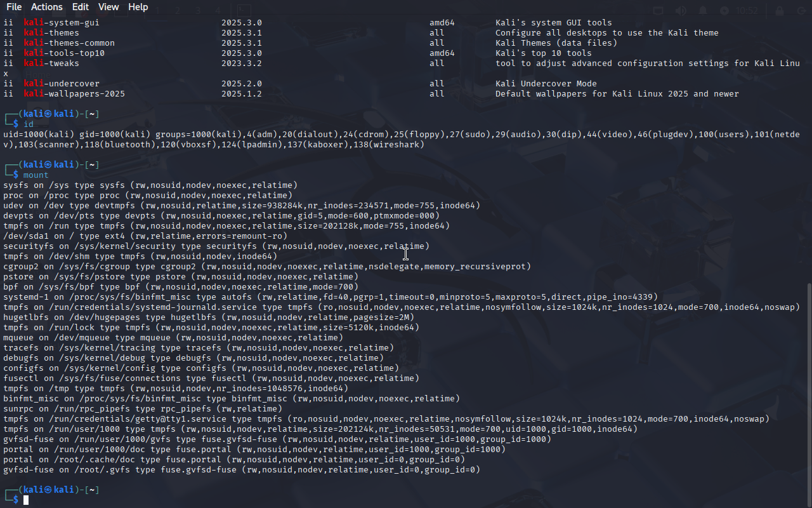Click the 'pstore on /sys/fs/pstore' line
This screenshot has width=812, height=508.
[x=181, y=277]
